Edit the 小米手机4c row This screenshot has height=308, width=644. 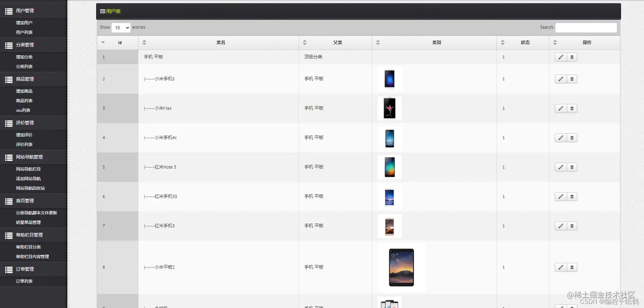click(561, 138)
